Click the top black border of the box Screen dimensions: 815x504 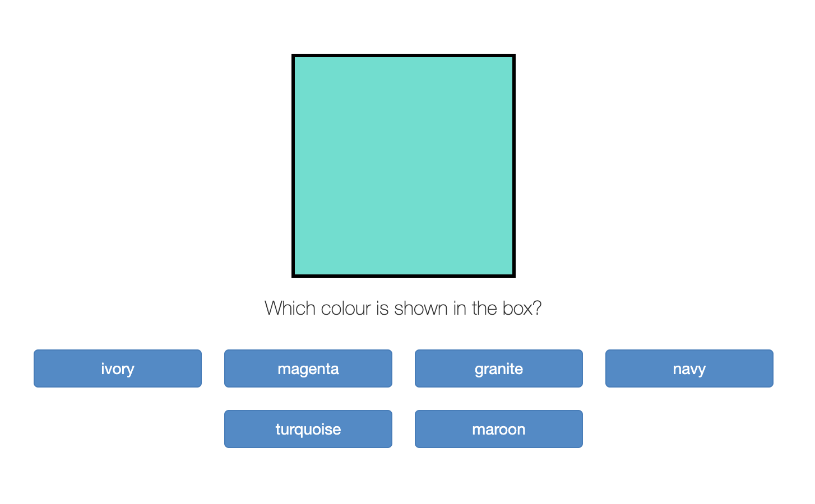(404, 55)
